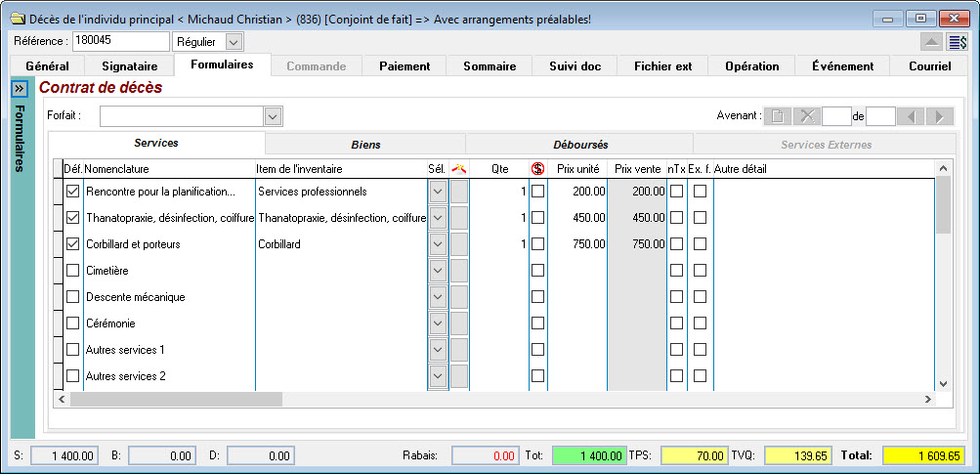Screen dimensions: 980x474
Task: Switch to the Paiement tab
Action: [405, 65]
